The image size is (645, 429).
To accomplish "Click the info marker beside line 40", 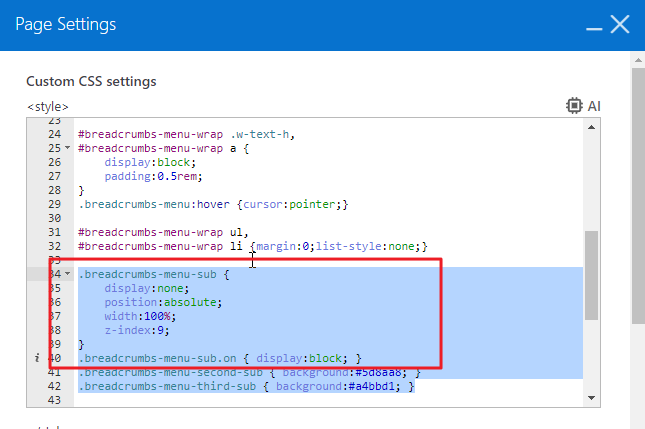I will (x=37, y=358).
